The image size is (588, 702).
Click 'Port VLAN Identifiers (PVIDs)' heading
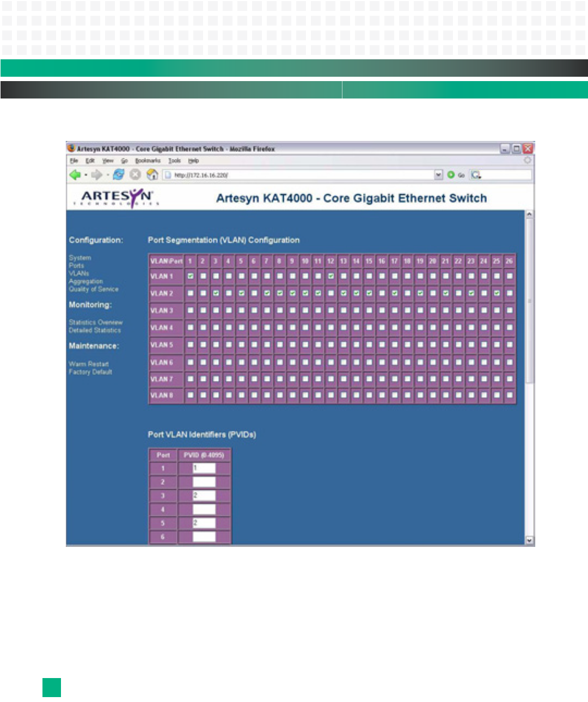202,434
